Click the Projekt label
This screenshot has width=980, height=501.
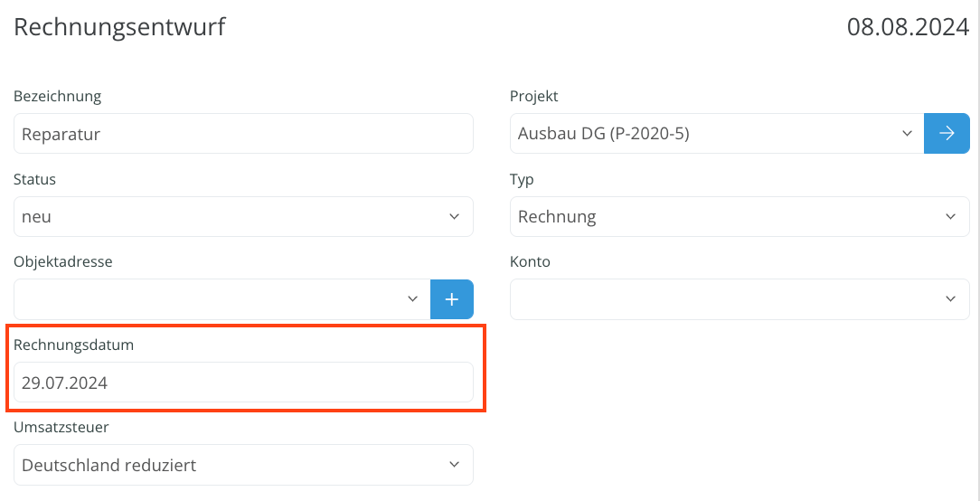(534, 97)
